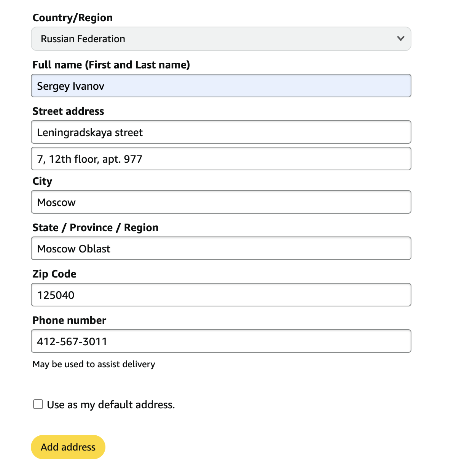Select the apartment and floor address line

(221, 159)
